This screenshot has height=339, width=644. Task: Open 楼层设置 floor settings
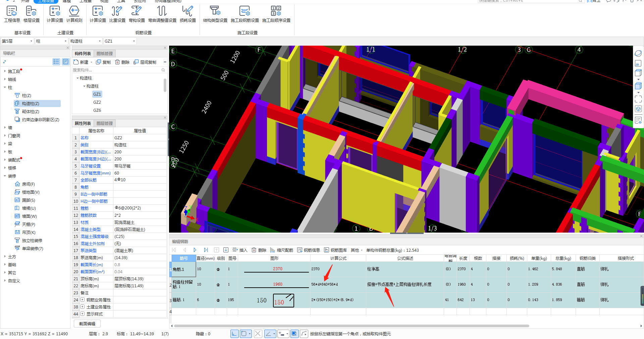click(32, 14)
